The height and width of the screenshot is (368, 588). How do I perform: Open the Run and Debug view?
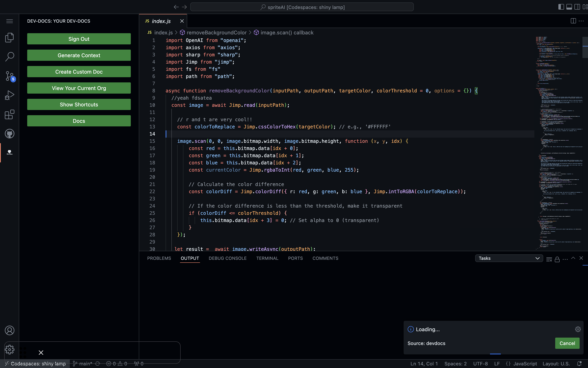coord(9,95)
